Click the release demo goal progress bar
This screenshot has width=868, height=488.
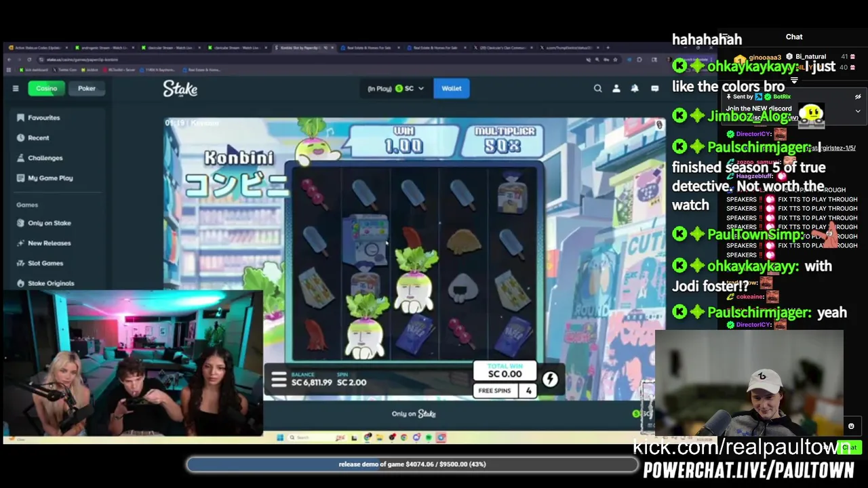(412, 464)
